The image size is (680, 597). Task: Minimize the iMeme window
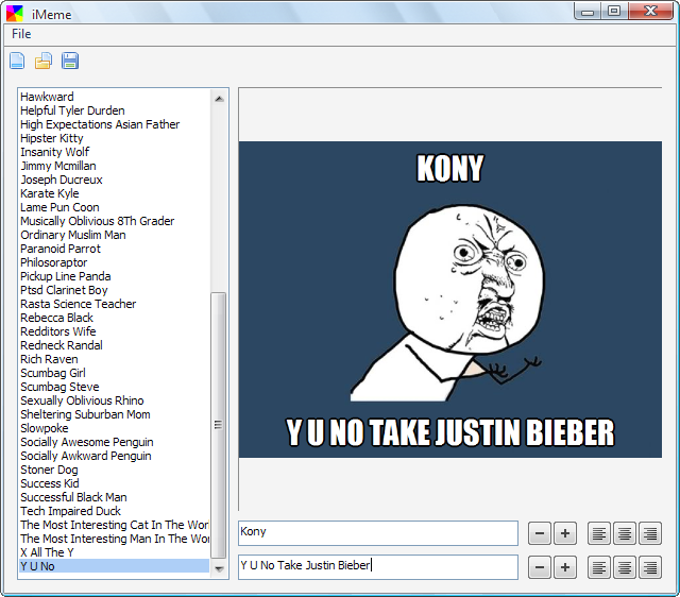588,10
